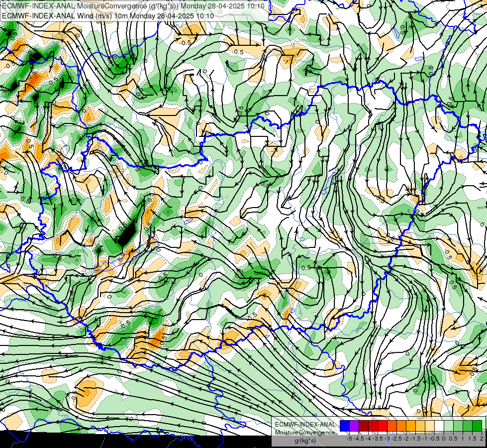This screenshot has height=448, width=487.
Task: Click the legend tick label -3.5
Action: click(378, 439)
